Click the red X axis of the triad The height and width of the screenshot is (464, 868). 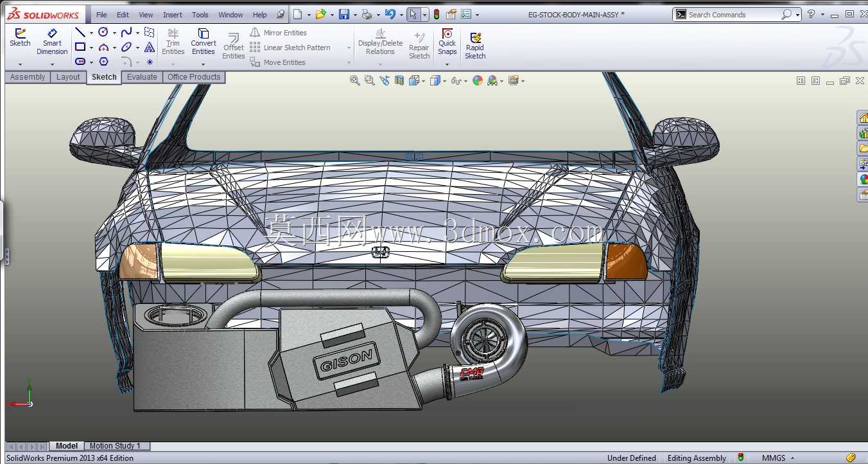point(19,404)
